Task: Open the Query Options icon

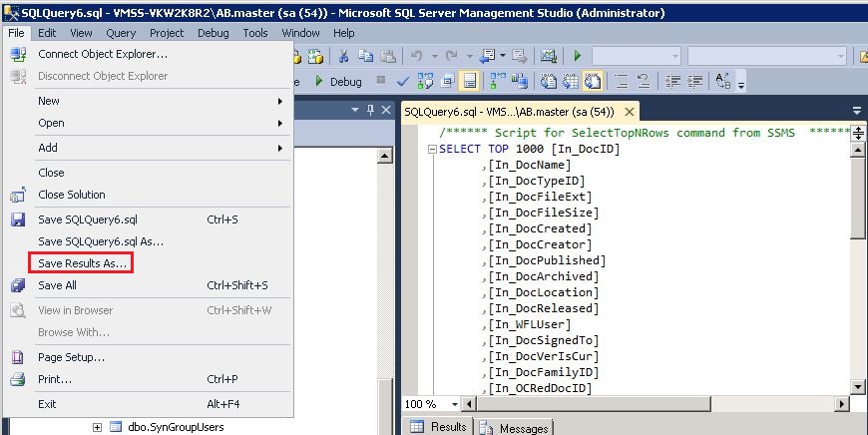Action: (x=447, y=82)
